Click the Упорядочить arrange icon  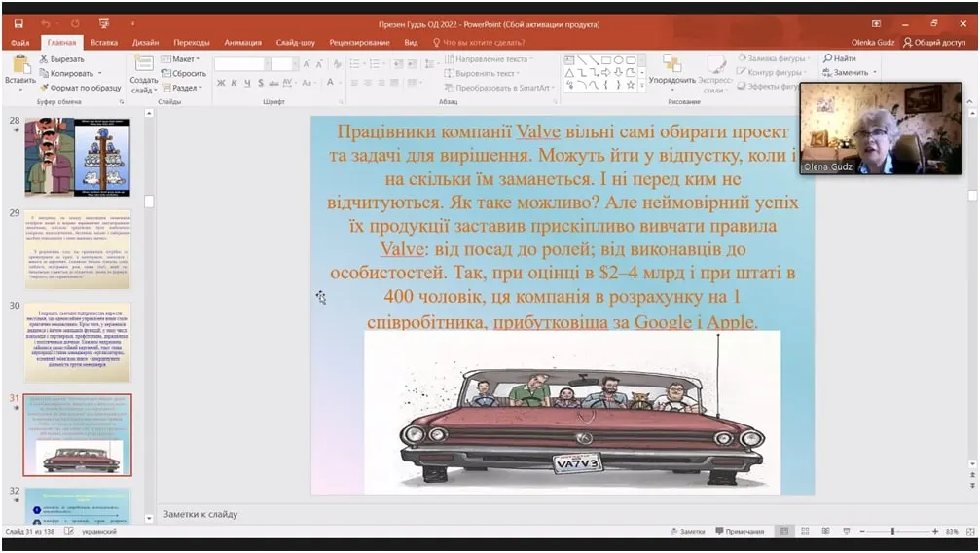tap(671, 64)
